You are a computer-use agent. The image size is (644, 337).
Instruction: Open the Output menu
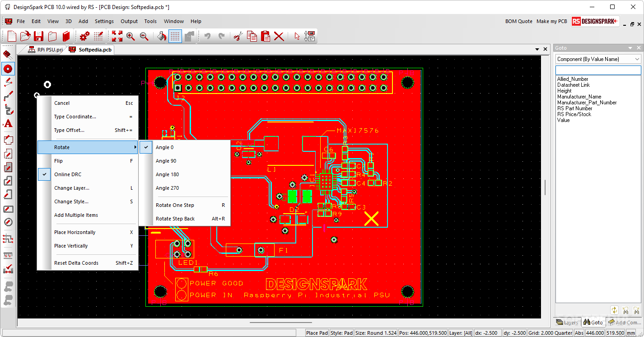point(129,21)
